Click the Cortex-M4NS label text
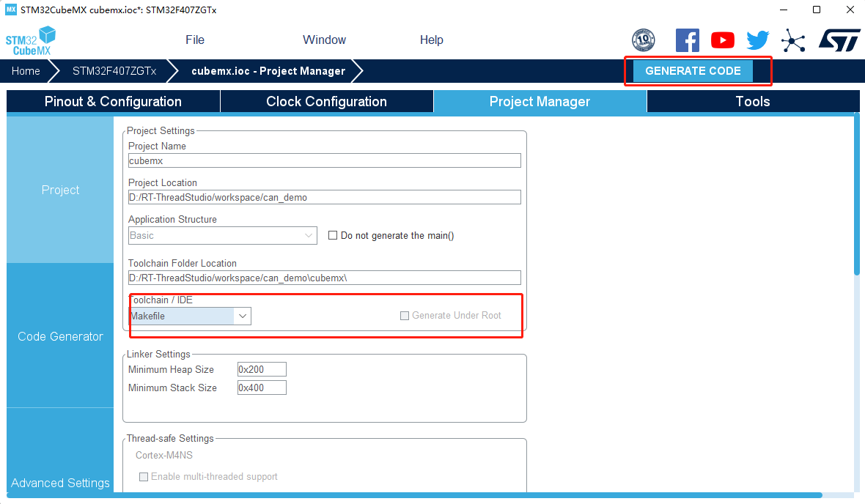Image resolution: width=865 pixels, height=504 pixels. (164, 455)
